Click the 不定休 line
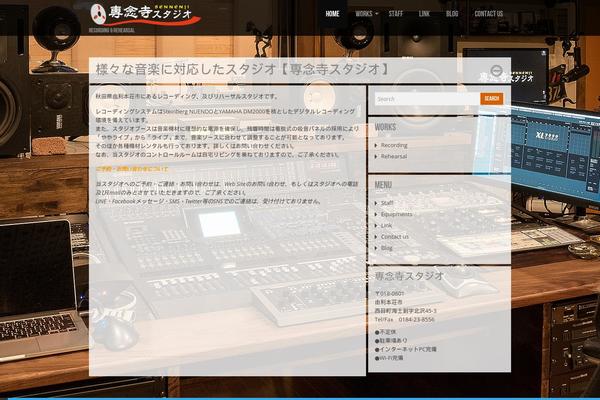This screenshot has height=400, width=600. [x=385, y=332]
